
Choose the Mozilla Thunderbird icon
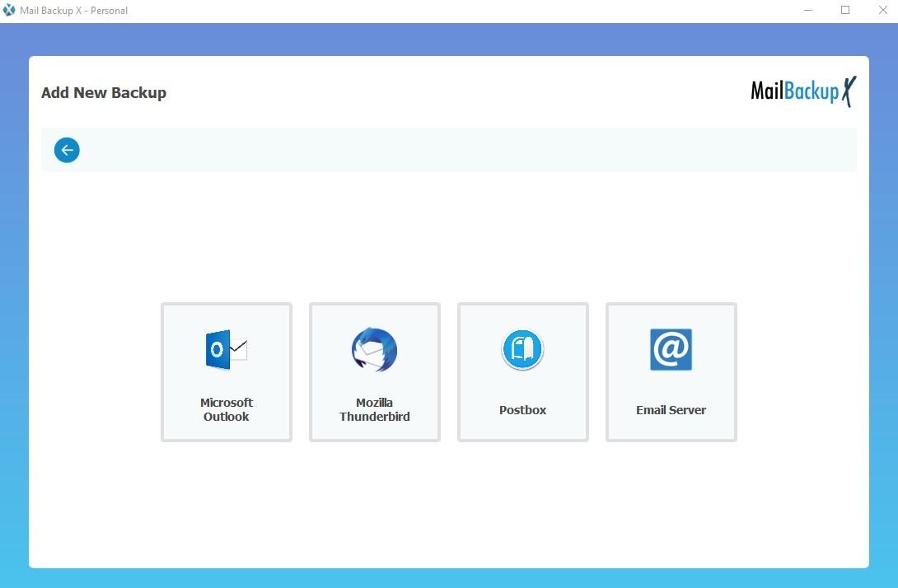click(x=375, y=349)
